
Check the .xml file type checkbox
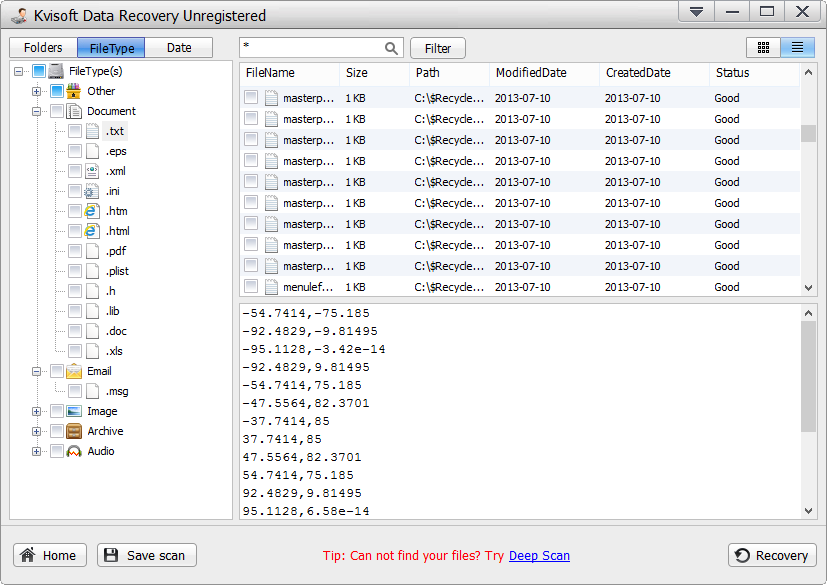(75, 171)
